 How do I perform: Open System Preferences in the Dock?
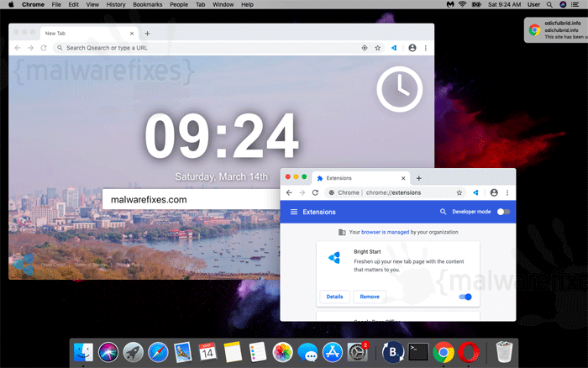click(357, 352)
